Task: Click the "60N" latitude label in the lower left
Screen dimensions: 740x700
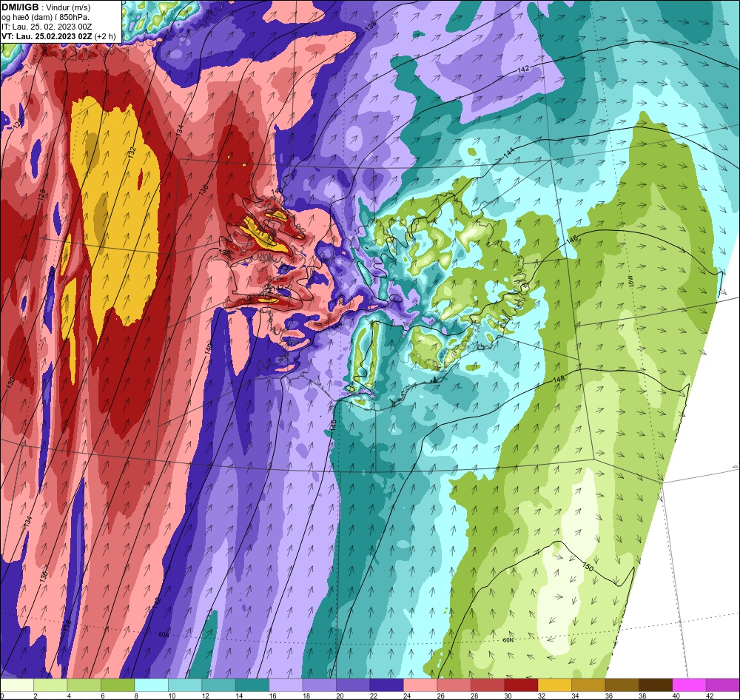Action: [x=164, y=635]
